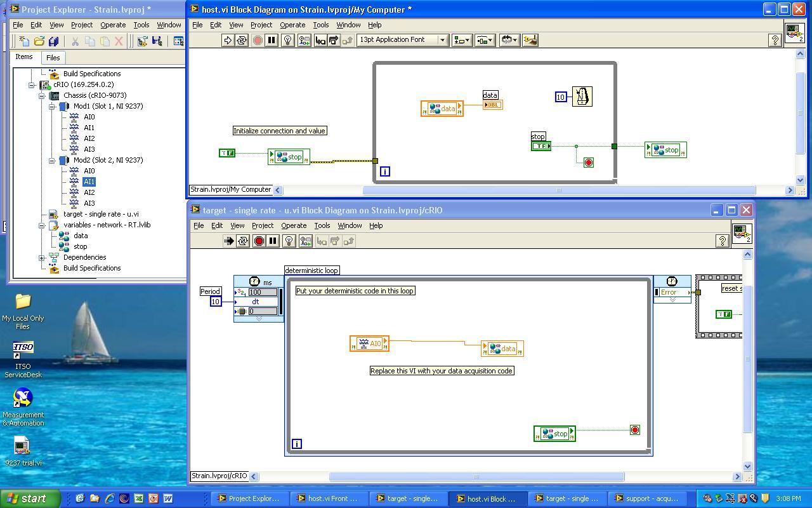
Task: Collapse cRIO (169.254.0.2) tree node
Action: (31, 84)
